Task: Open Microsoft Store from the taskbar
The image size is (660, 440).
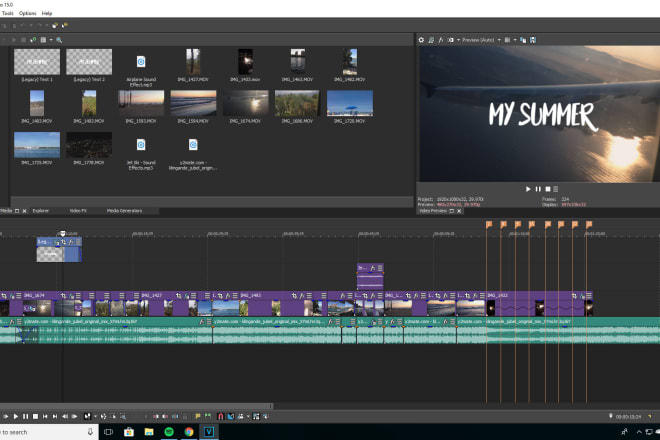Action: (x=128, y=432)
